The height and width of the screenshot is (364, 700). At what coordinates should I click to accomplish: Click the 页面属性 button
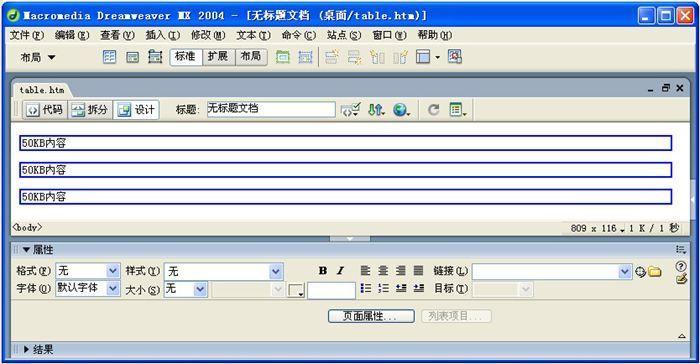pos(371,316)
